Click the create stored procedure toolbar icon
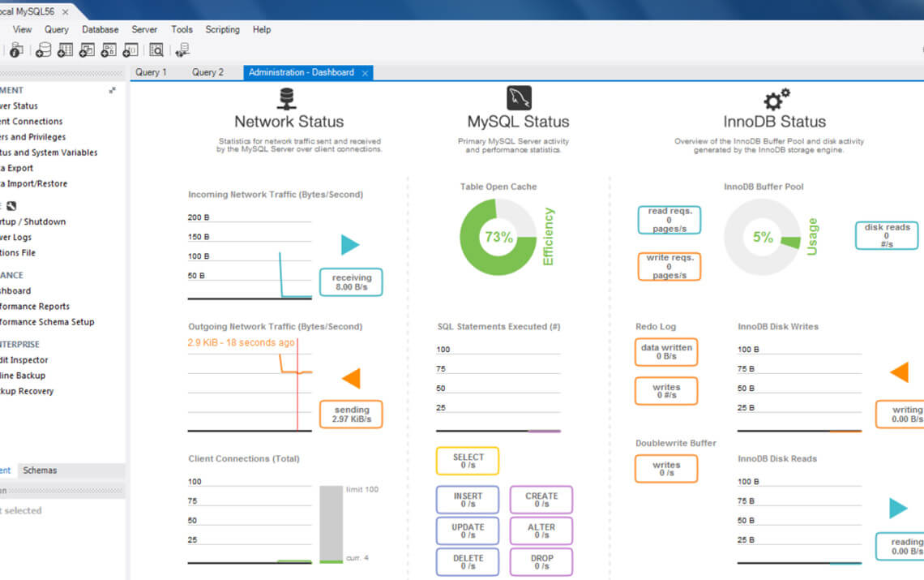The height and width of the screenshot is (580, 924). [109, 50]
